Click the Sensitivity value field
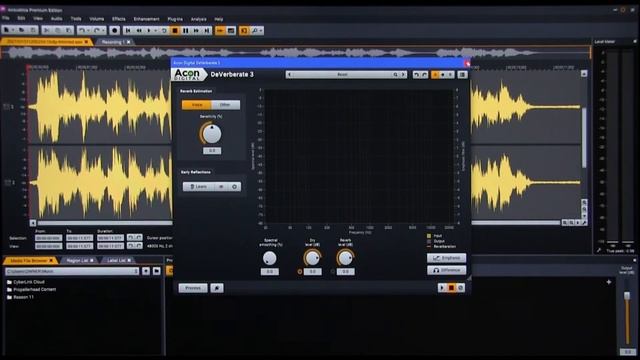 tap(212, 151)
